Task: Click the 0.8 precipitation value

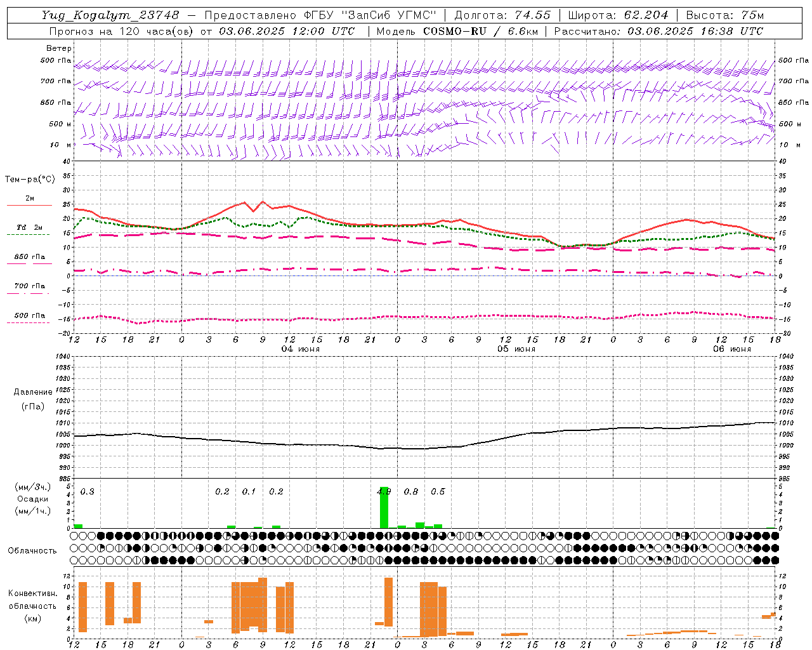Action: click(411, 491)
